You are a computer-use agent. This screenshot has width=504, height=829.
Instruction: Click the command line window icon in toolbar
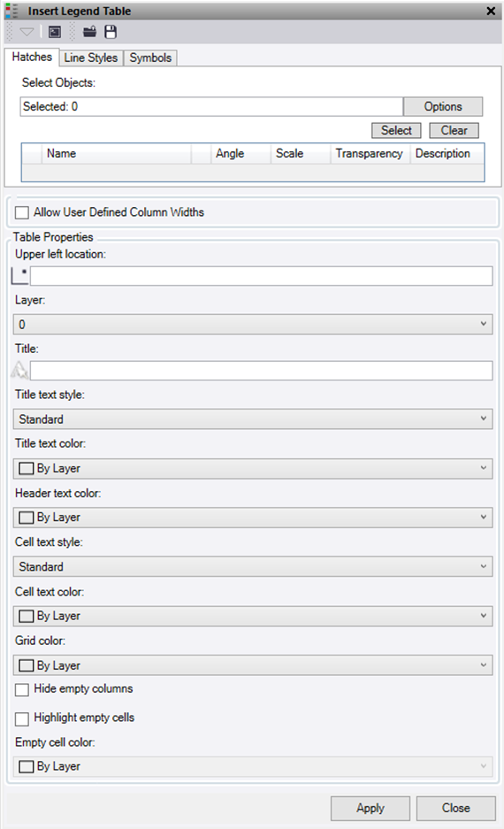click(55, 32)
